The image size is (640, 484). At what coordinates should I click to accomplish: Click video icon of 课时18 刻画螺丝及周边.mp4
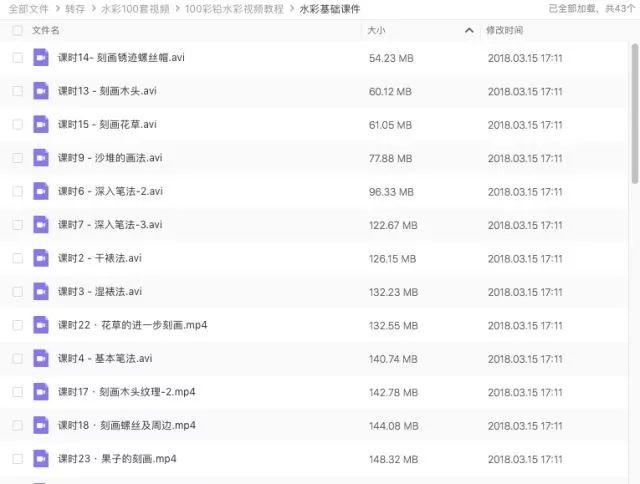point(41,426)
